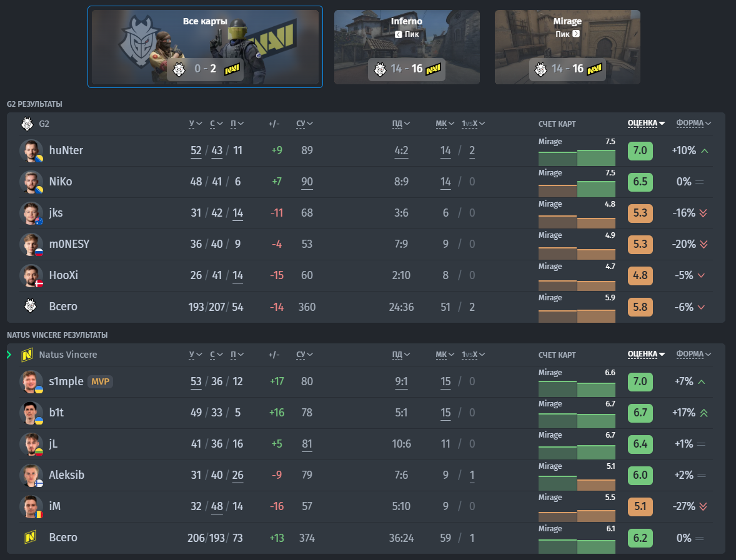
Task: Open NiKo's player avatar
Action: tap(31, 182)
